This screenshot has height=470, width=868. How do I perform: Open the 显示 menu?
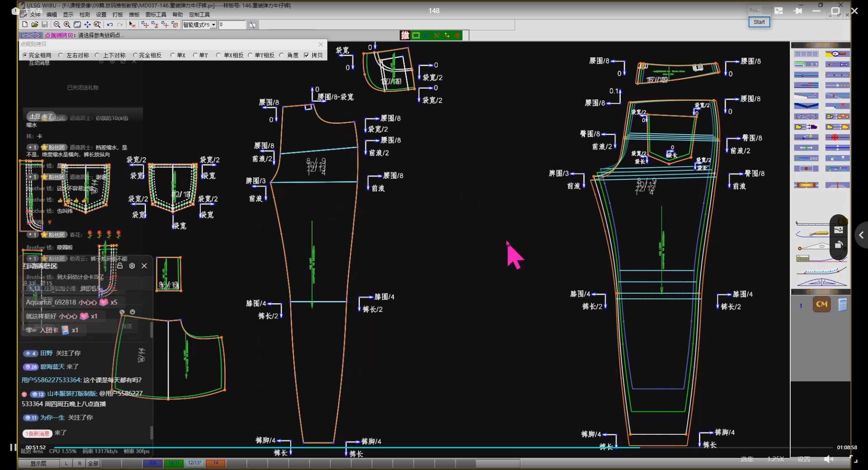(x=68, y=14)
